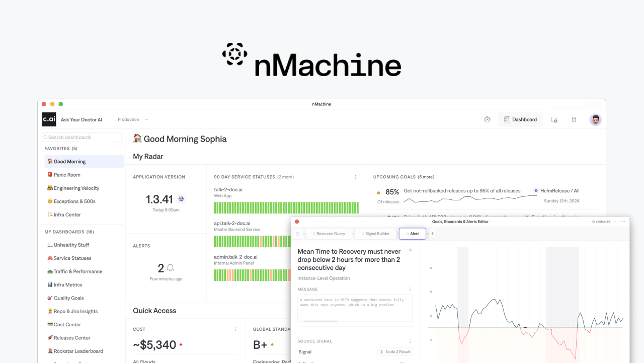This screenshot has width=644, height=363.
Task: Click the B+ global standard grade
Action: tap(260, 345)
